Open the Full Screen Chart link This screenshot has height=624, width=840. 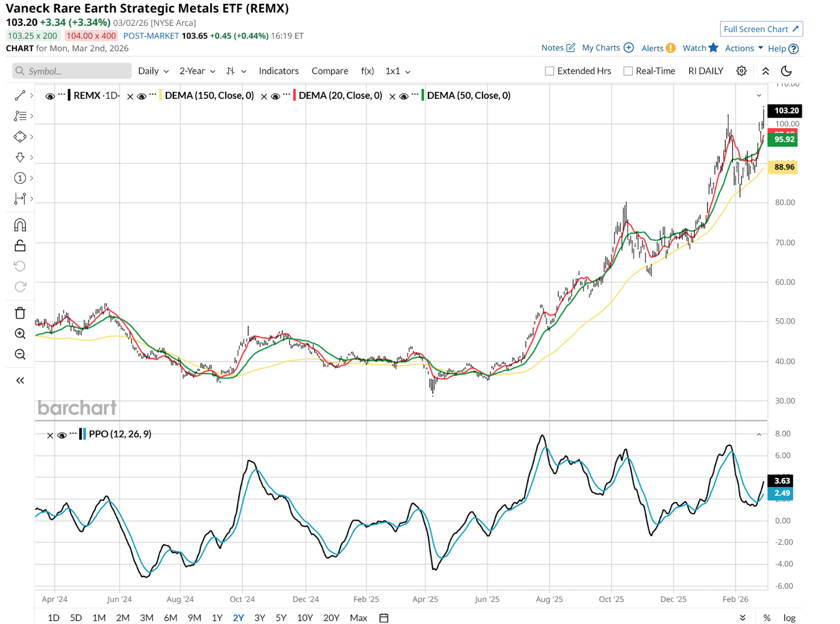(761, 29)
